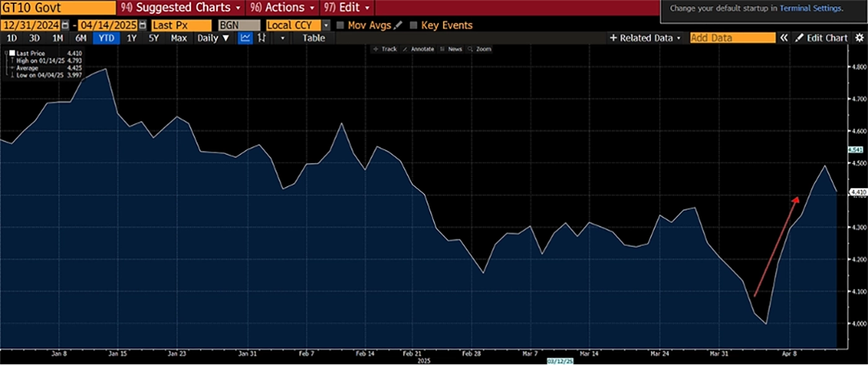Toggle the Last Price legend visibility
Screen dimensions: 868x365
(x=11, y=53)
